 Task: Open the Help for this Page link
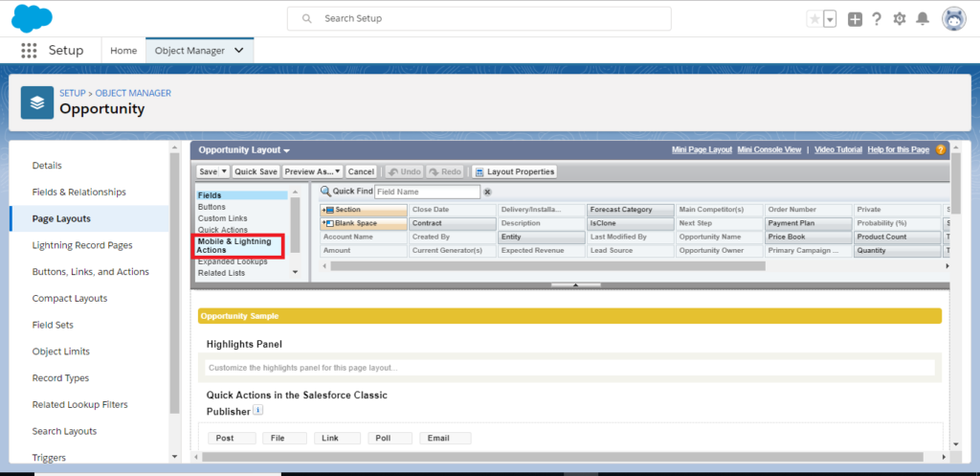(x=898, y=150)
